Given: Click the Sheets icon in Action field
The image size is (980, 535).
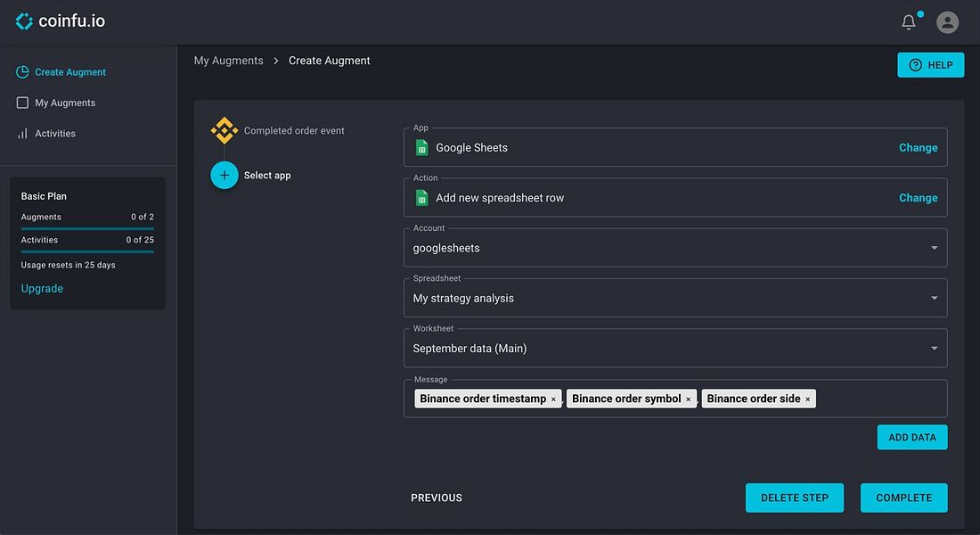Looking at the screenshot, I should click(x=422, y=198).
